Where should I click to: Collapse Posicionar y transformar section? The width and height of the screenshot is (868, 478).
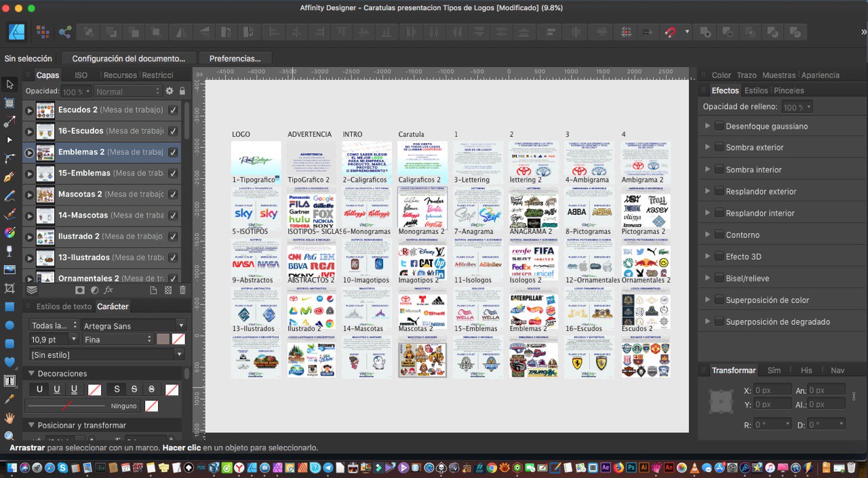[x=31, y=425]
